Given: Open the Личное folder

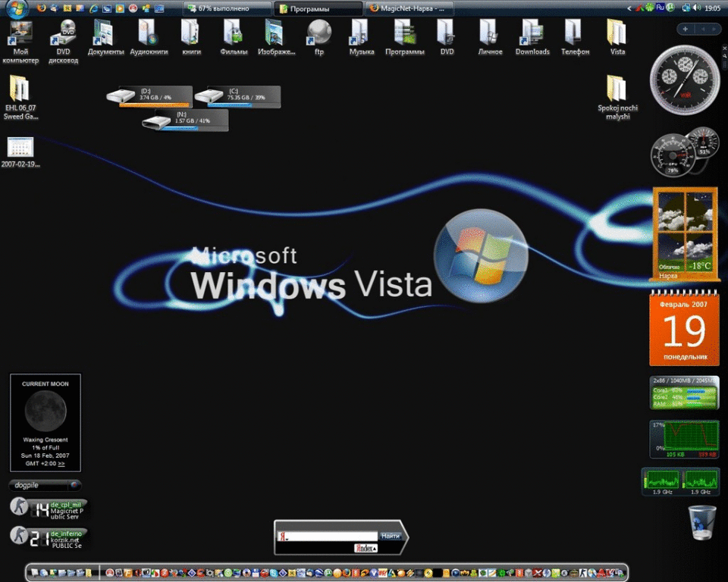Looking at the screenshot, I should coord(490,38).
